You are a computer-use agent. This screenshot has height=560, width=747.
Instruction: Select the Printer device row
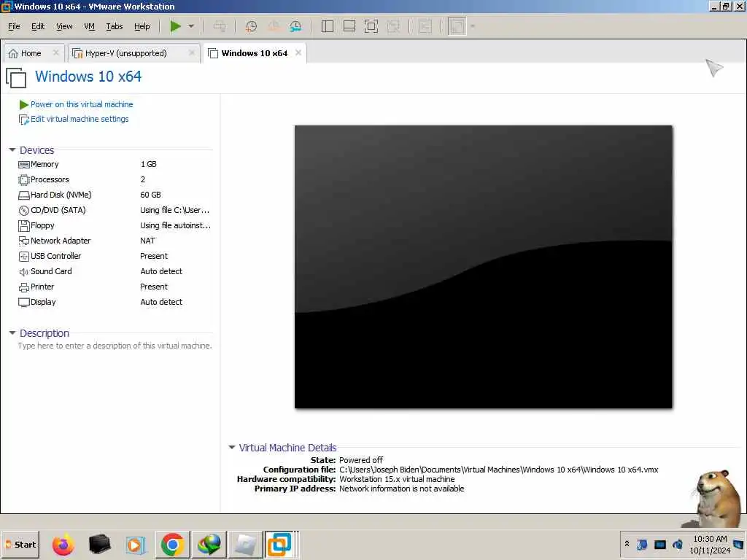(115, 287)
